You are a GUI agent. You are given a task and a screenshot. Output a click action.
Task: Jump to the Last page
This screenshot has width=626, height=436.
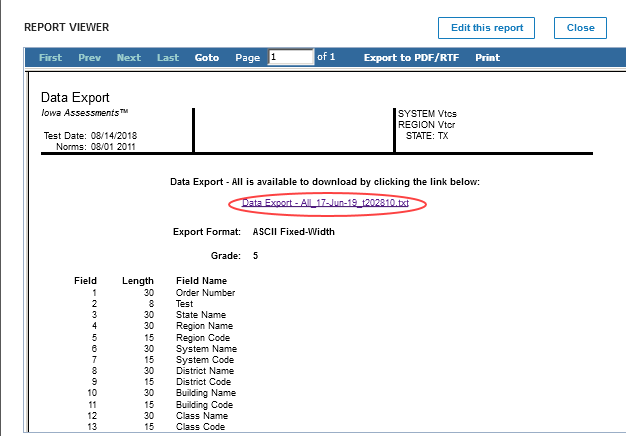pos(168,58)
